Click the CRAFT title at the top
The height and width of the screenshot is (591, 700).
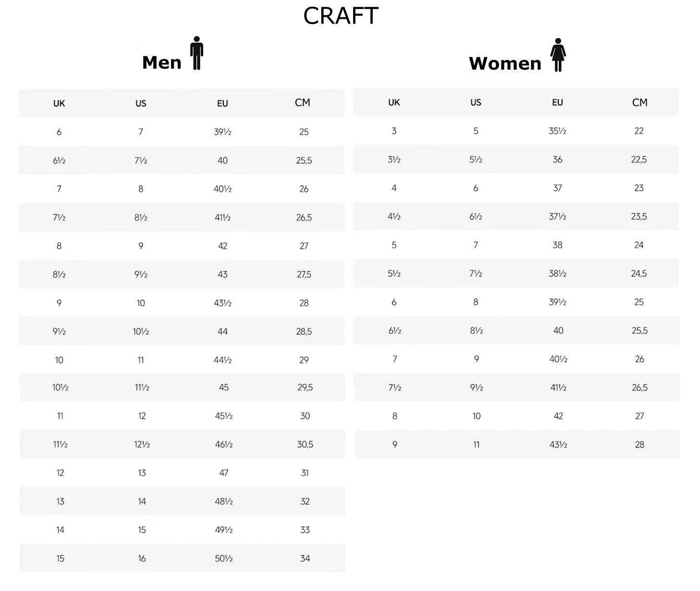coord(341,16)
